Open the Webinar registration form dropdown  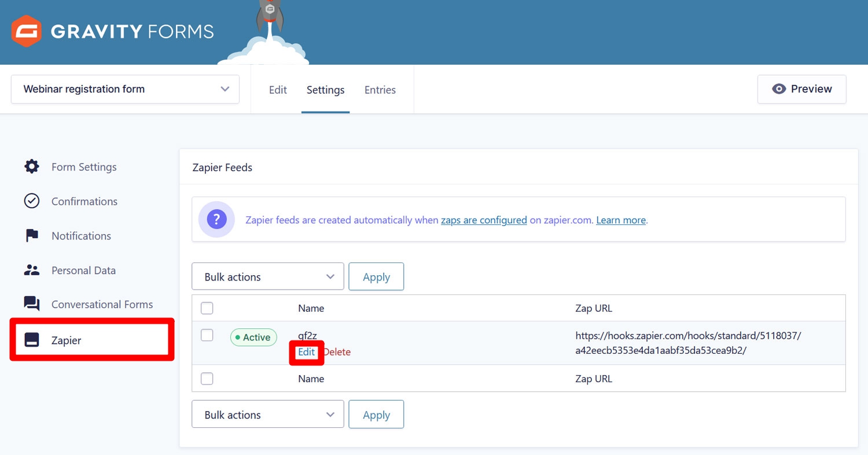point(125,89)
